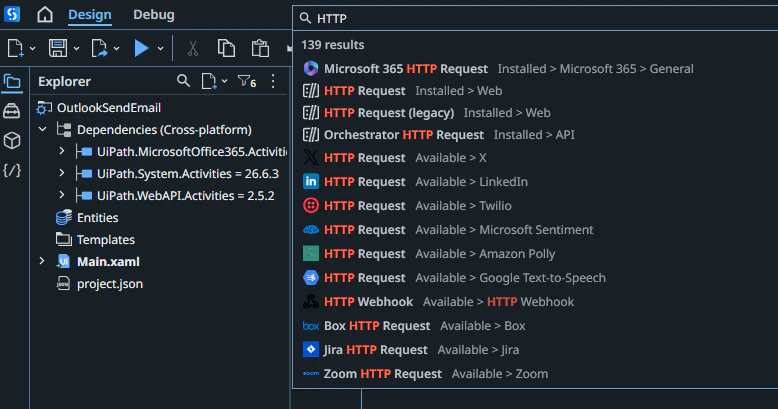This screenshot has height=409, width=778.
Task: Expand UiPath.WebAPI.Activities dependency
Action: (x=62, y=195)
